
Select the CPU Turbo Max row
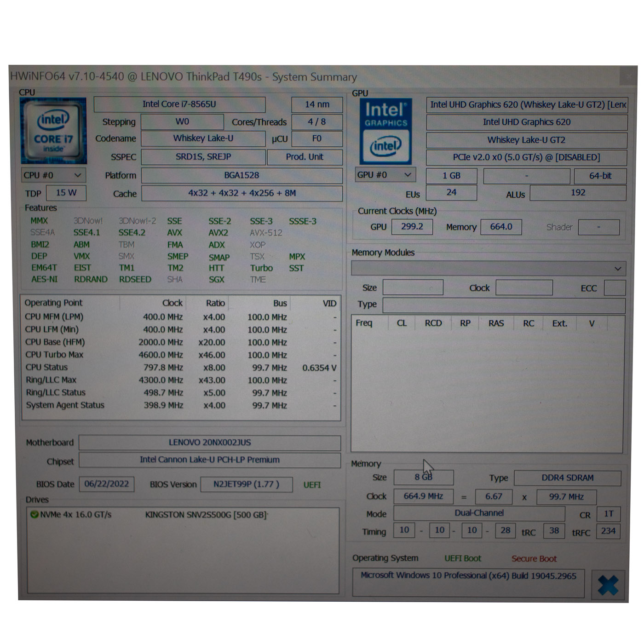tap(181, 355)
